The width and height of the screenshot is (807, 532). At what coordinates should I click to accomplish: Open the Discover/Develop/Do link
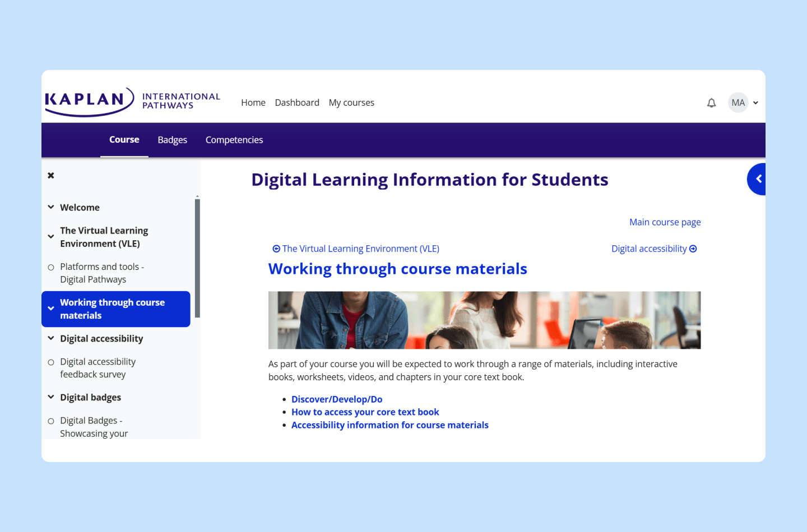pyautogui.click(x=337, y=399)
